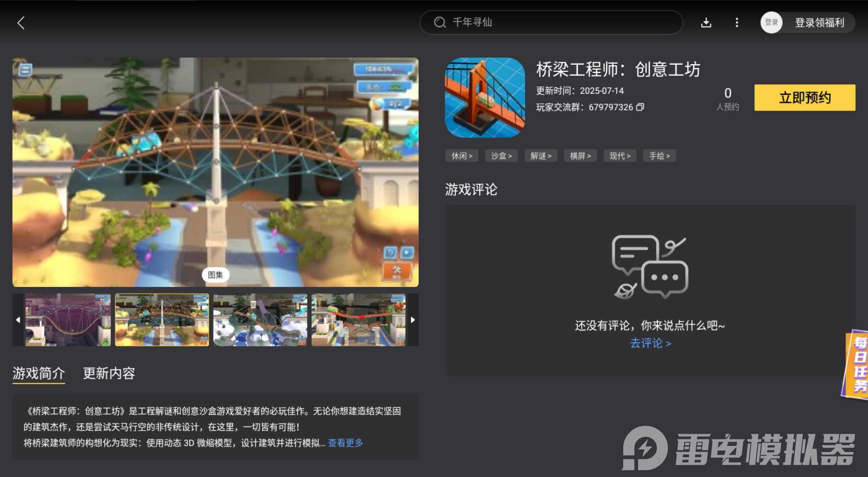Click the 0 人预约 reservation count
868x477 pixels.
point(728,98)
